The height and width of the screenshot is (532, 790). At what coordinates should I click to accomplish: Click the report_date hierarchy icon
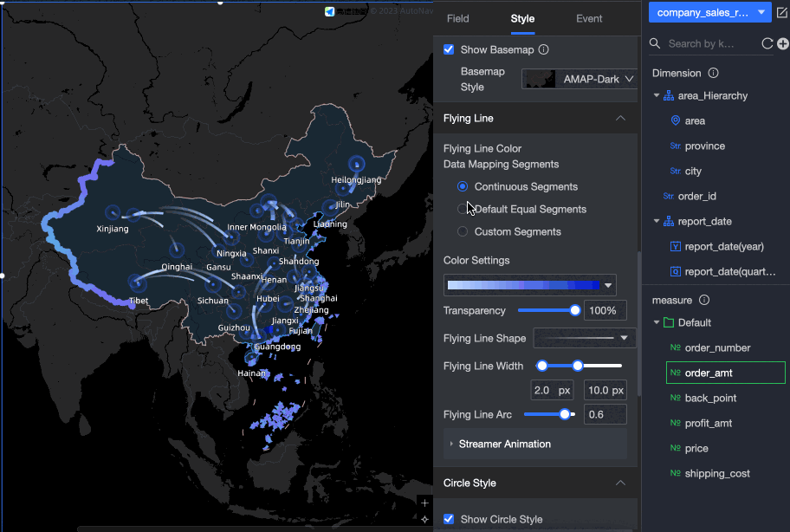tap(669, 221)
